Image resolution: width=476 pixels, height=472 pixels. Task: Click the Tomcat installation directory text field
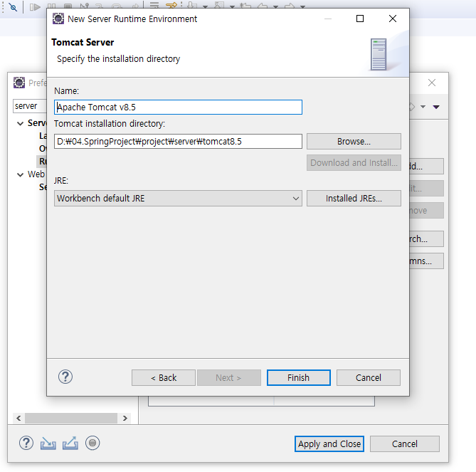point(178,141)
